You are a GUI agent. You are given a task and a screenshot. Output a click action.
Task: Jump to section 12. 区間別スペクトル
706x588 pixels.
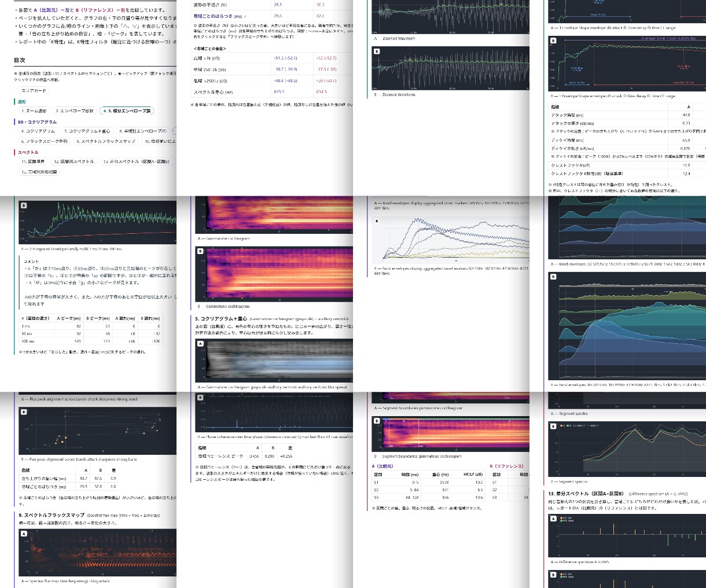click(x=73, y=161)
